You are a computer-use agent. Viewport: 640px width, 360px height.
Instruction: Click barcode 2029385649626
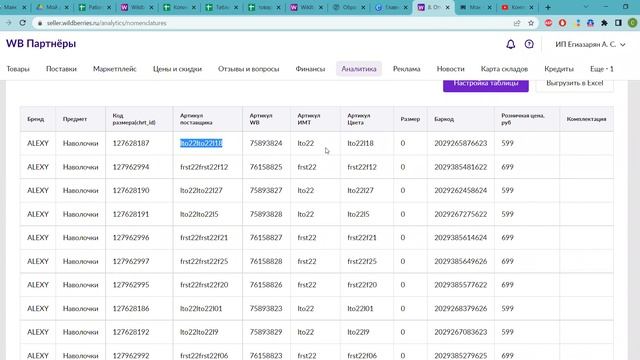(460, 261)
